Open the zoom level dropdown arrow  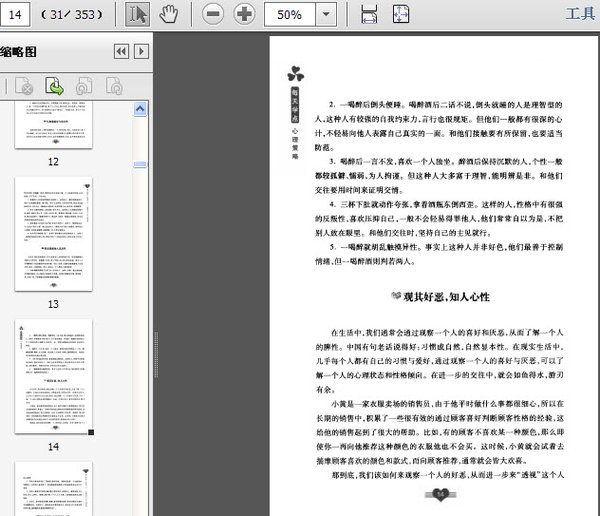coord(326,15)
